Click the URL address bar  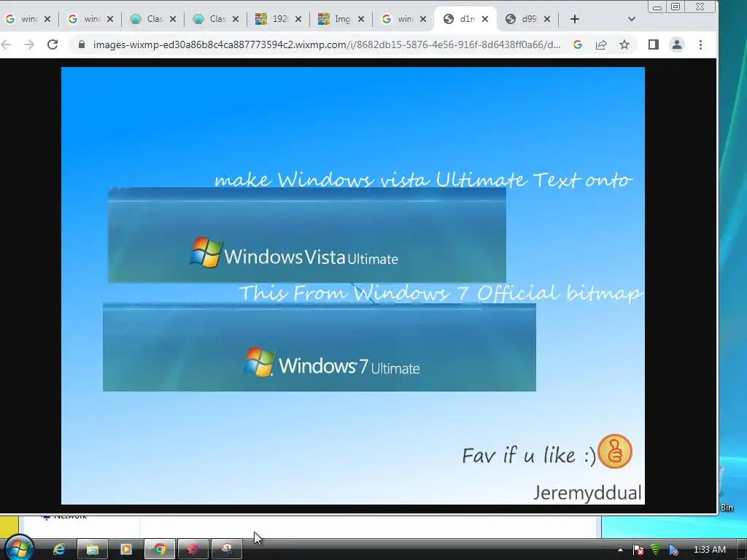click(326, 44)
